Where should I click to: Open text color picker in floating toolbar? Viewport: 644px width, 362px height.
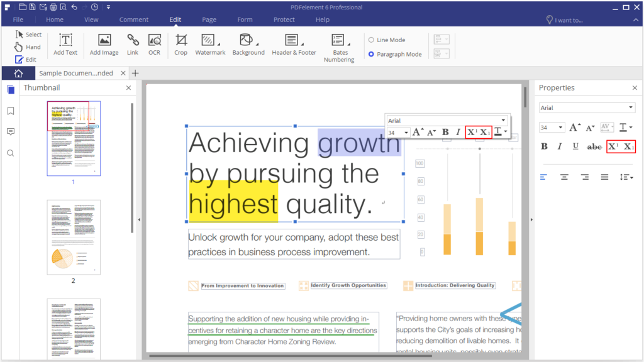(501, 132)
